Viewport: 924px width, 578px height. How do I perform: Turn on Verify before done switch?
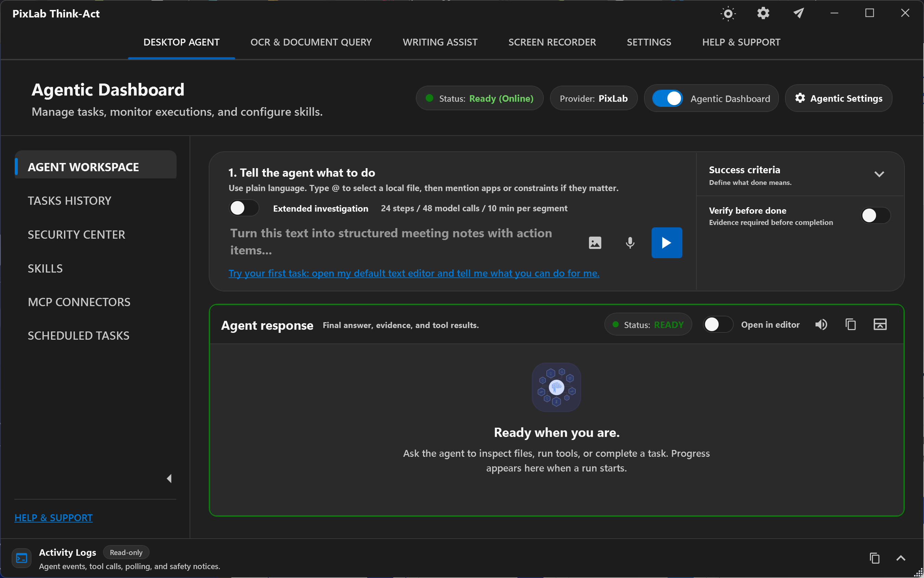[875, 216]
